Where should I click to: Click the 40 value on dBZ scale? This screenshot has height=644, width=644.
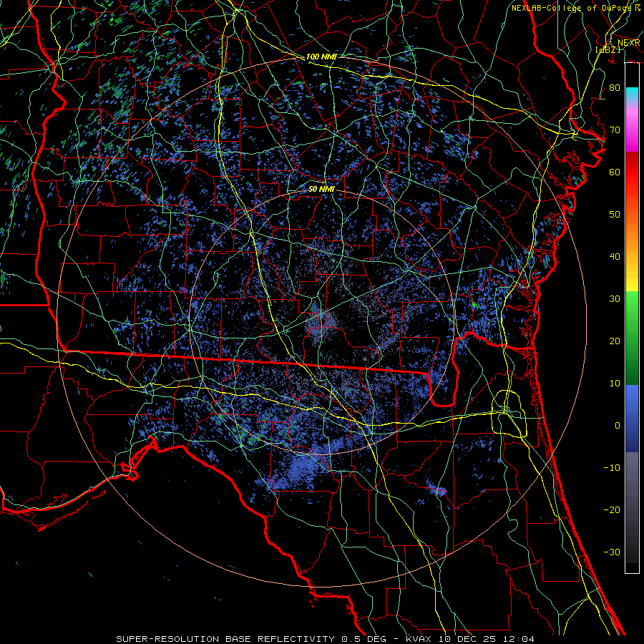click(x=615, y=257)
